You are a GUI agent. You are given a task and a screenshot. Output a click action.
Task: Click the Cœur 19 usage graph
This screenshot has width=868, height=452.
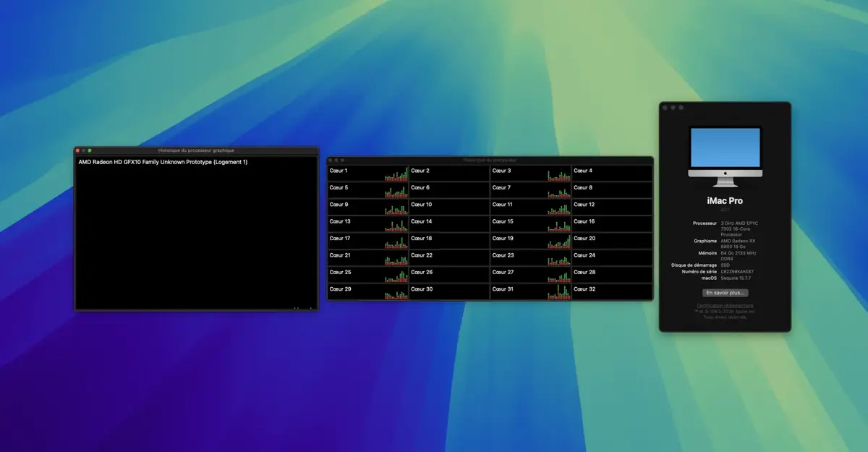click(559, 242)
